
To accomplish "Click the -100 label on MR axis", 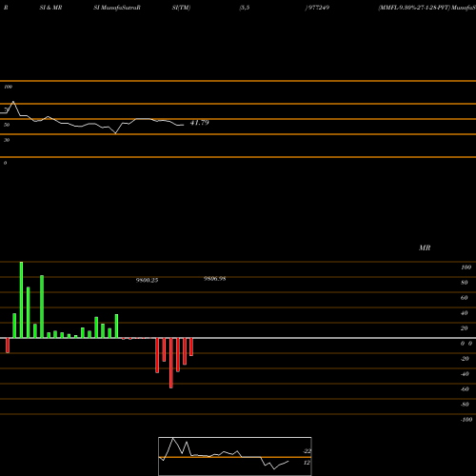I will click(466, 420).
